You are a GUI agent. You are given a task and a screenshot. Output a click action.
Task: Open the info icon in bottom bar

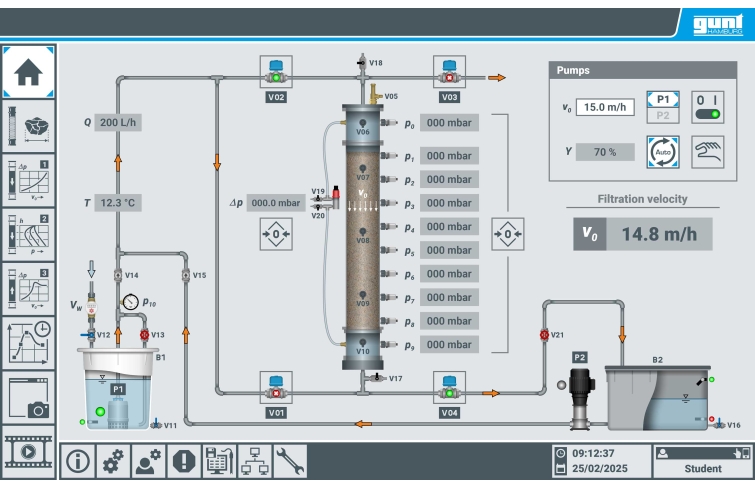[78, 461]
